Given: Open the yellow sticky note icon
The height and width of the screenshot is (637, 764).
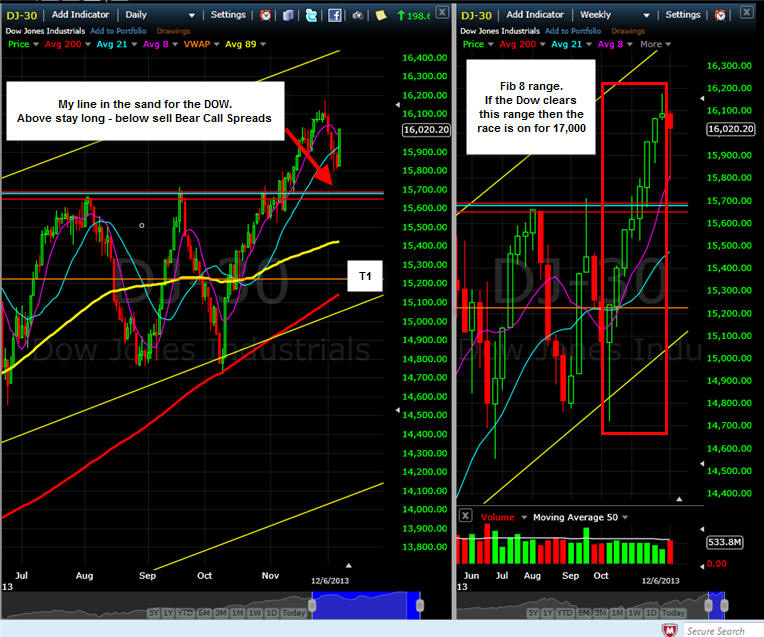Looking at the screenshot, I should [x=381, y=15].
